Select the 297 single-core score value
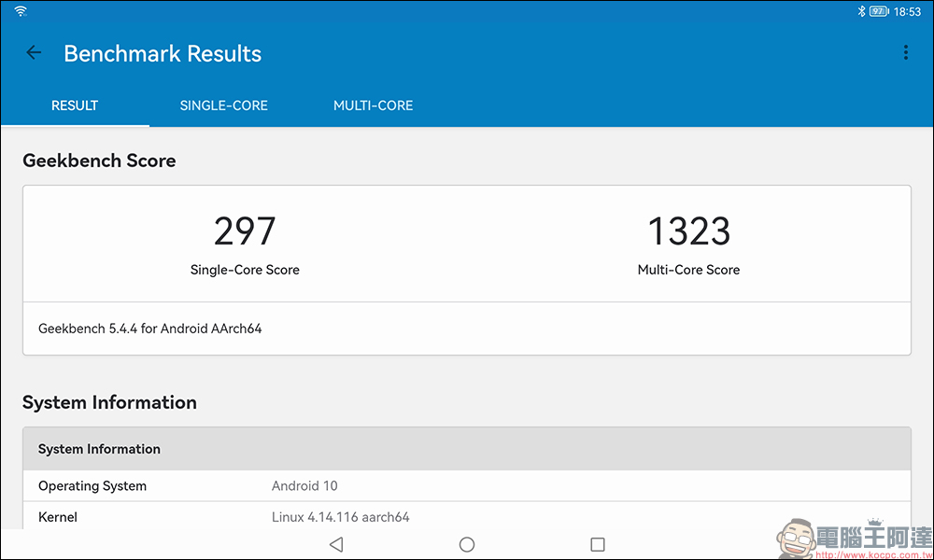This screenshot has height=560, width=934. 245,231
